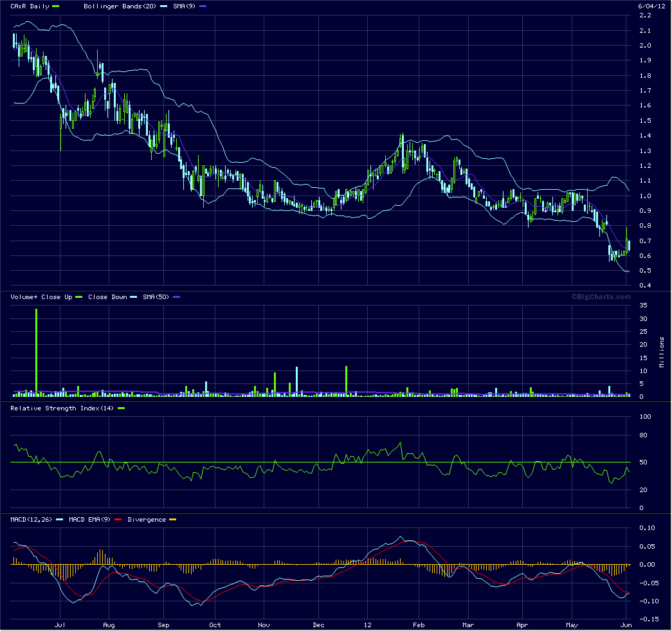This screenshot has width=672, height=631.
Task: Click the purple SMA(50) legend swatch
Action: [x=177, y=297]
